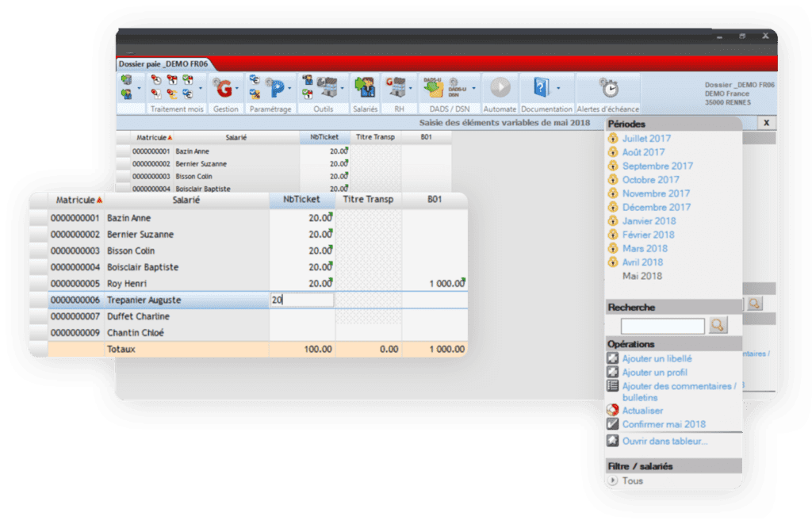Click the magnifier search icon beside Recherche field
The width and height of the screenshot is (812, 524).
(718, 325)
